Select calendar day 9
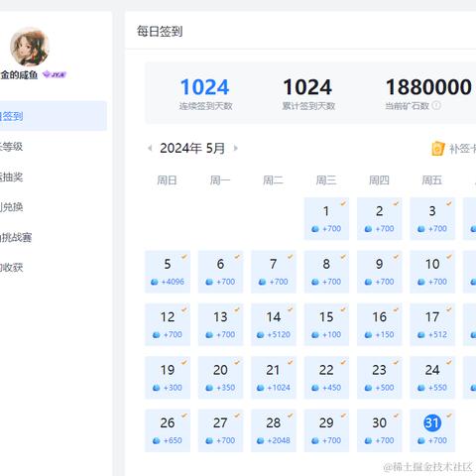Image resolution: width=476 pixels, height=476 pixels. click(x=380, y=272)
